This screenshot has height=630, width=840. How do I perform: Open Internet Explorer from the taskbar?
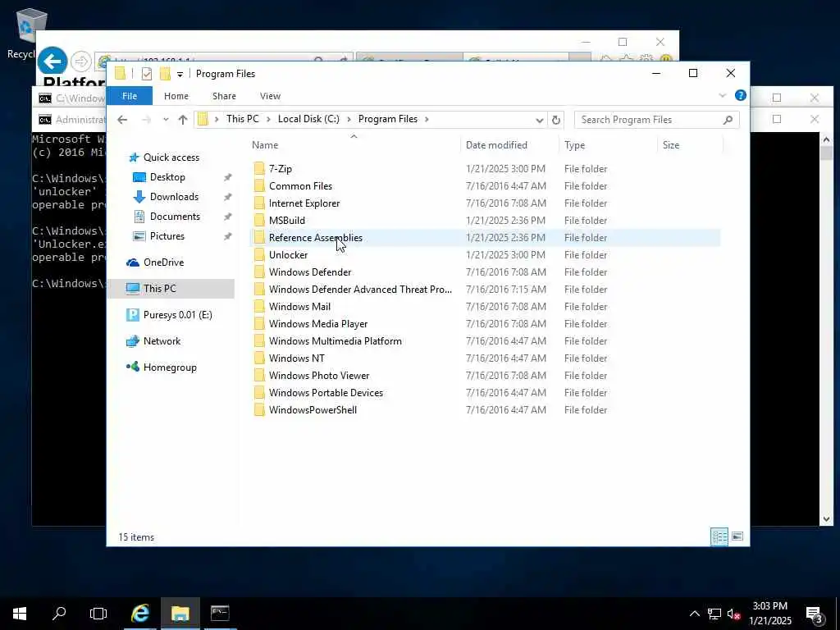click(x=140, y=614)
